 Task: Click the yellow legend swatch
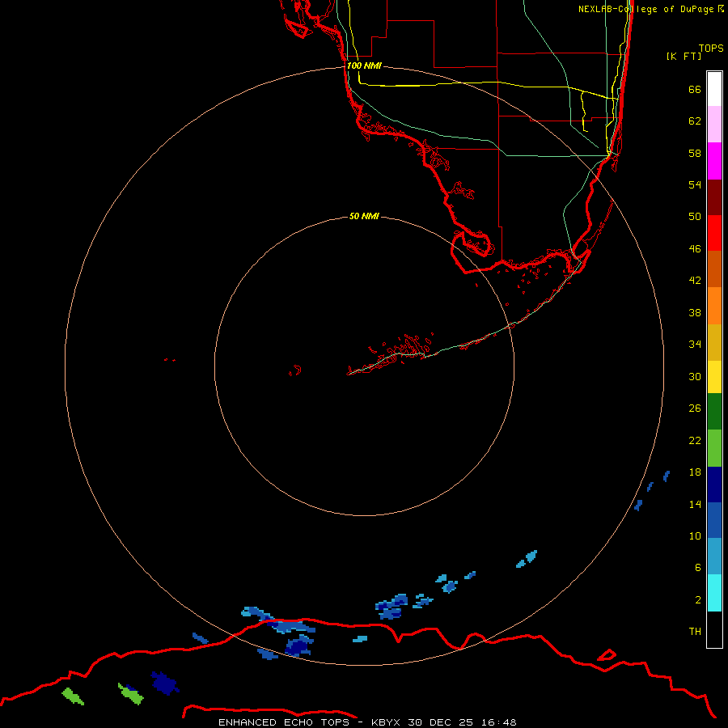point(714,377)
